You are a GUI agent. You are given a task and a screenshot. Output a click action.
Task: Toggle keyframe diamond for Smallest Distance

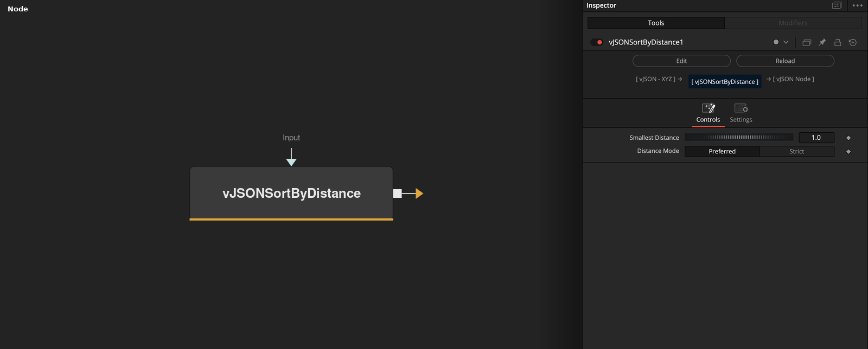pyautogui.click(x=848, y=138)
